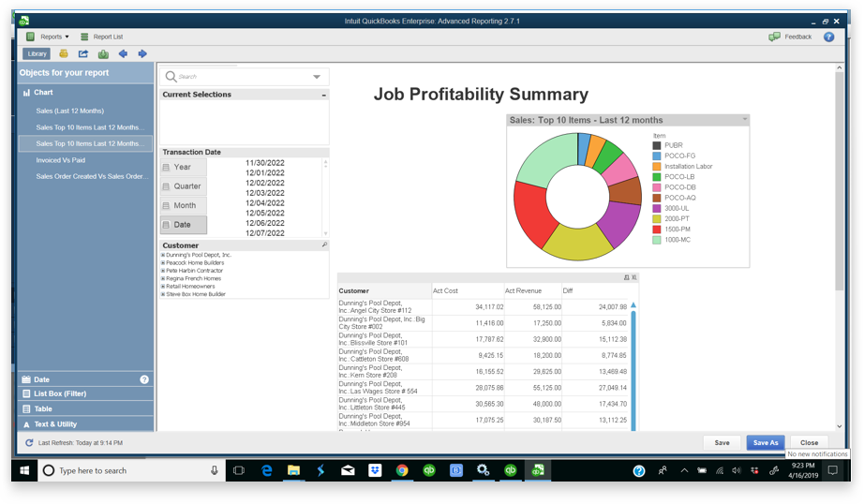864x504 pixels.
Task: Click the blue back arrow
Action: (x=123, y=53)
